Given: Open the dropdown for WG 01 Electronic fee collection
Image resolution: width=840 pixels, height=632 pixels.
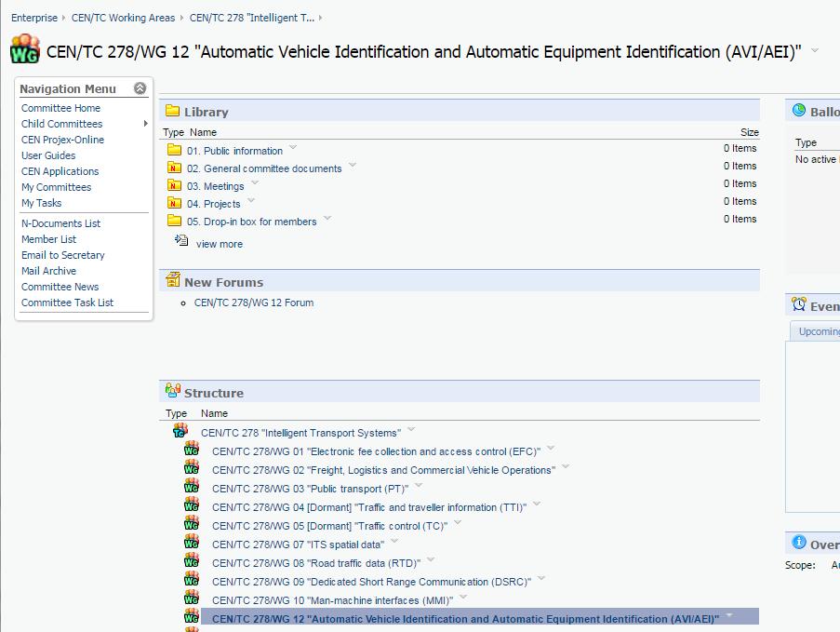Looking at the screenshot, I should tap(551, 448).
